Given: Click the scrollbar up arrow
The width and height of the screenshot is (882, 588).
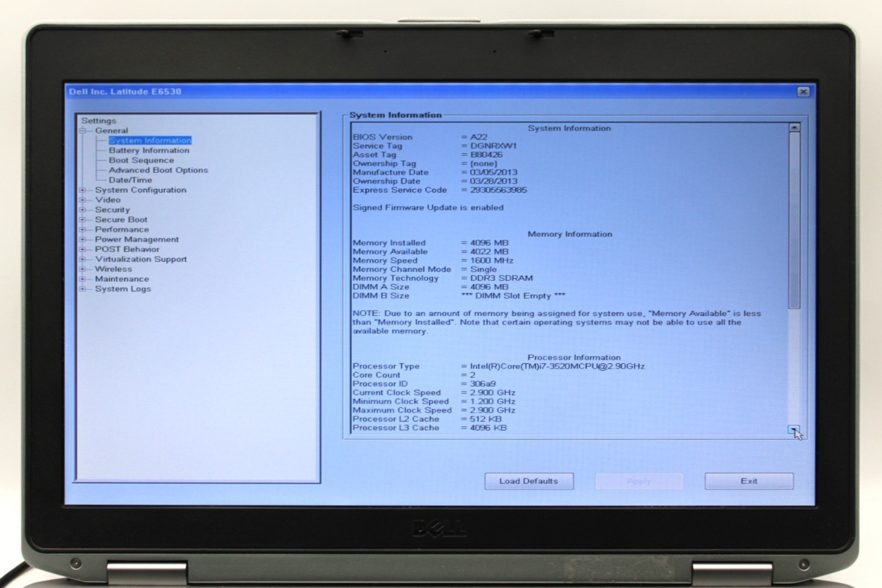Looking at the screenshot, I should [x=794, y=127].
